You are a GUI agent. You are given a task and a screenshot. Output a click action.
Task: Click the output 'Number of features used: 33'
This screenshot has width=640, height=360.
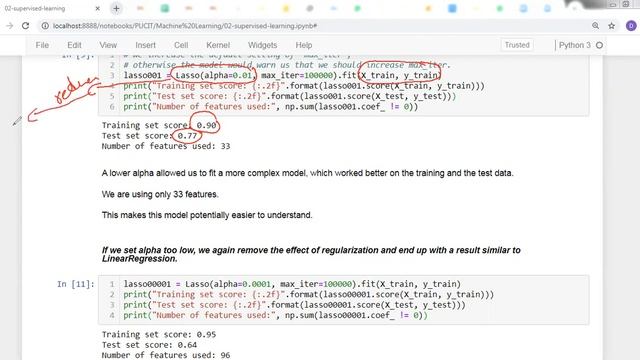pos(166,146)
